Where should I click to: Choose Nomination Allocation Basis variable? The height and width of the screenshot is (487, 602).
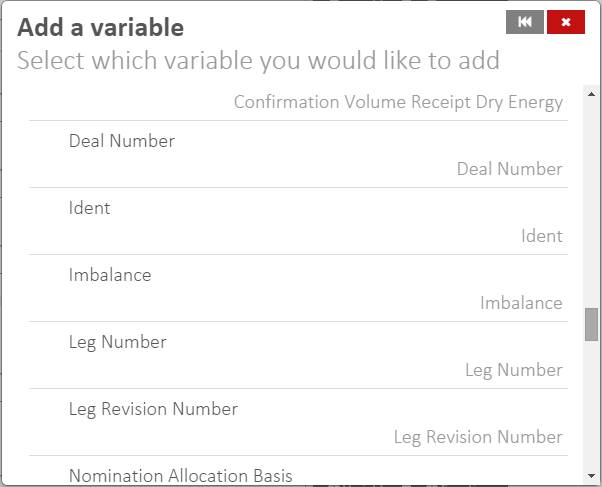(180, 476)
